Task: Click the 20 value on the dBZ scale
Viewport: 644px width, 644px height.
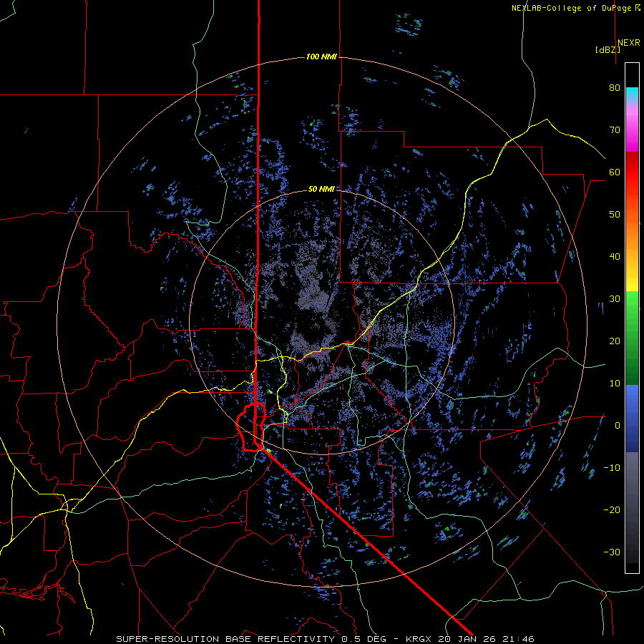Action: tap(614, 341)
